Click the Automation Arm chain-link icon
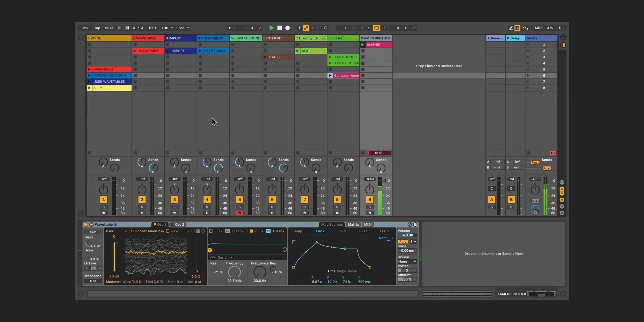The height and width of the screenshot is (322, 644). pyautogui.click(x=306, y=28)
